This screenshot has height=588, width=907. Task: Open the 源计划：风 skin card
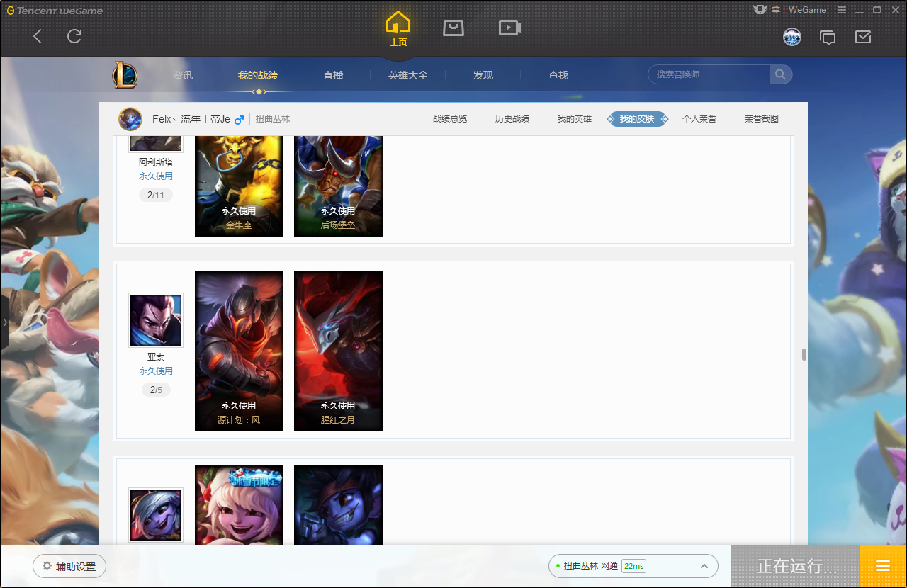coord(239,351)
